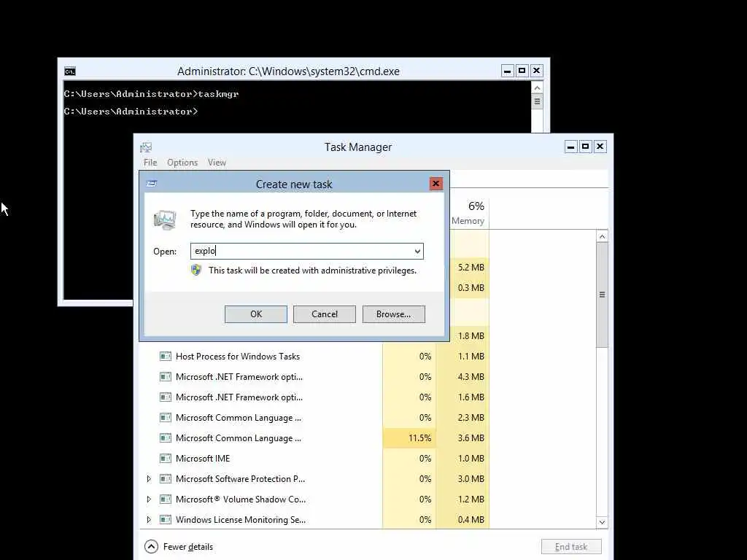Image resolution: width=747 pixels, height=560 pixels.
Task: Click cmd.exe window scrollbar up arrow
Action: point(538,88)
